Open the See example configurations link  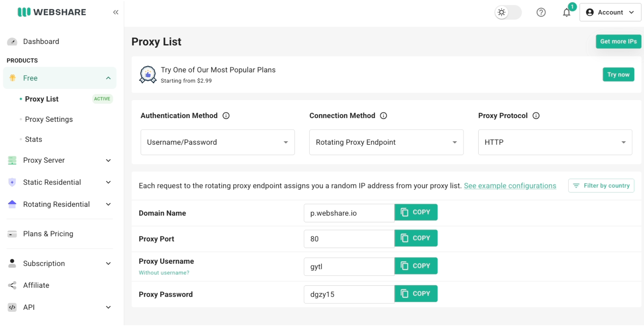[510, 186]
